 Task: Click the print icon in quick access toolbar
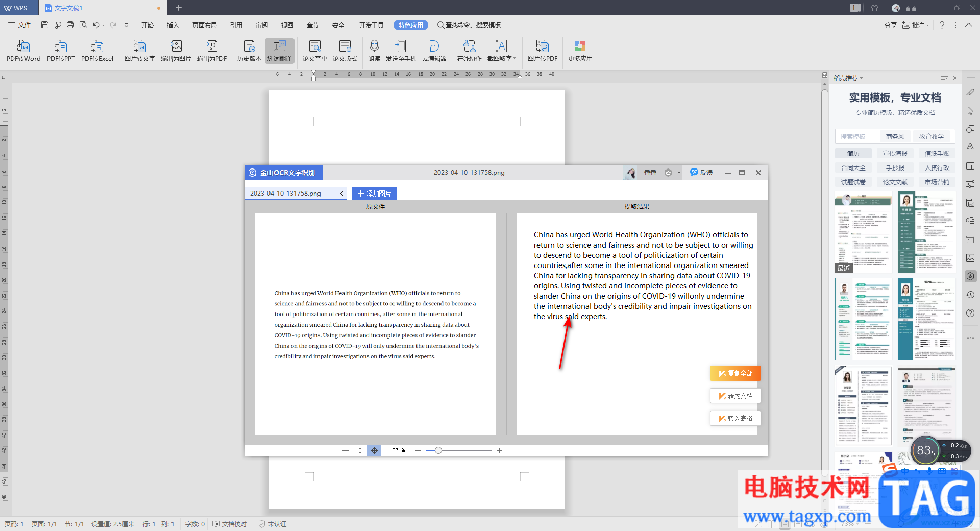tap(70, 25)
